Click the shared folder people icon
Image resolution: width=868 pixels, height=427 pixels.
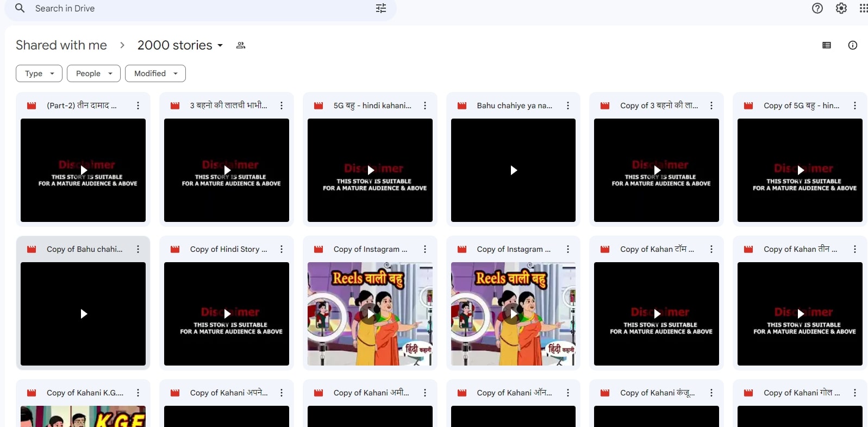(241, 45)
